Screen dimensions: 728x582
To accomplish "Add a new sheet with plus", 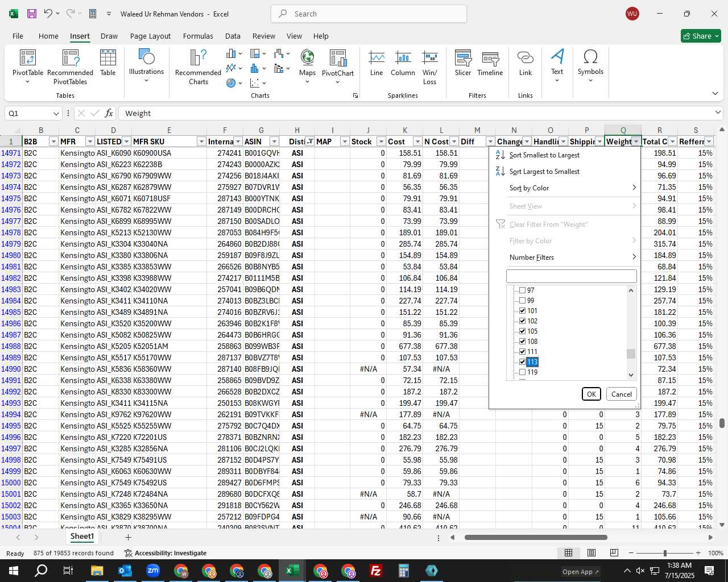I will [128, 537].
